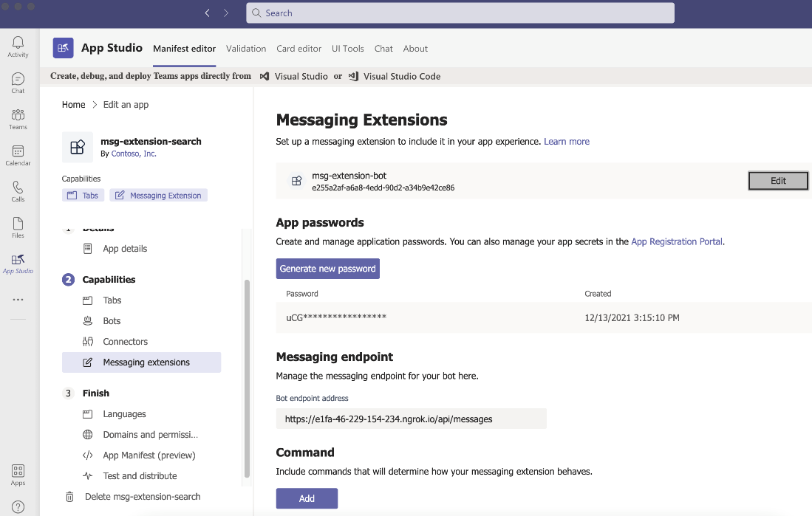Click the Bots robot icon
Image resolution: width=812 pixels, height=516 pixels.
click(87, 321)
